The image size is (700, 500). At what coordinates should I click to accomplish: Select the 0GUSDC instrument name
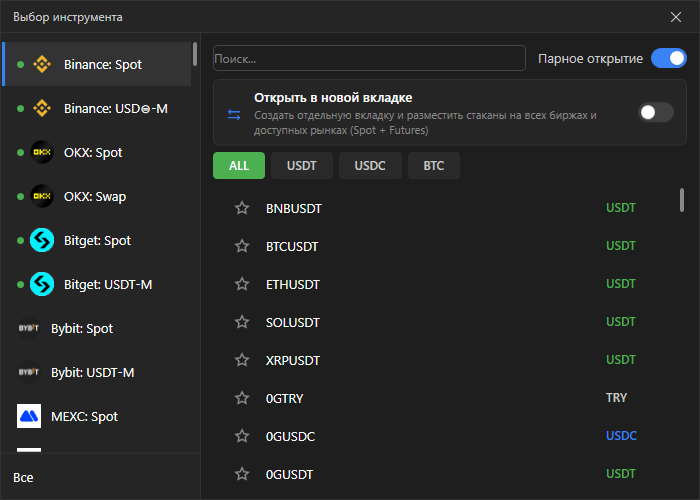pyautogui.click(x=290, y=436)
